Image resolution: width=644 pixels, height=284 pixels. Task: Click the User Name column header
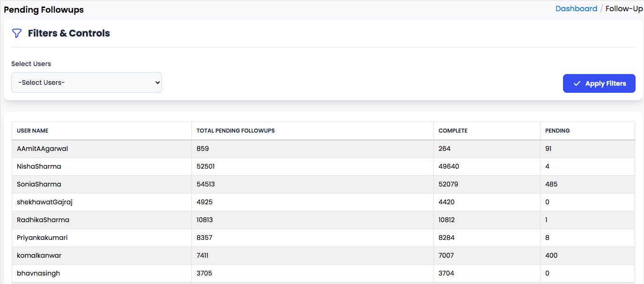click(33, 131)
